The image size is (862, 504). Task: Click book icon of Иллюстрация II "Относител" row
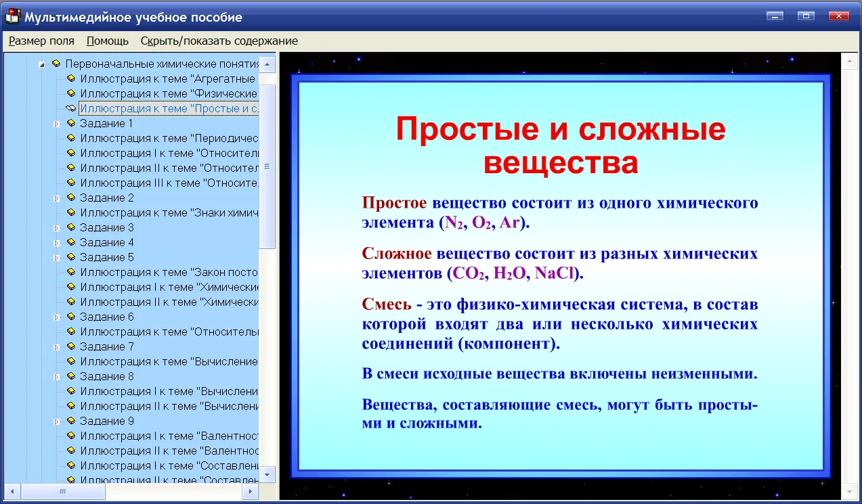pos(70,168)
